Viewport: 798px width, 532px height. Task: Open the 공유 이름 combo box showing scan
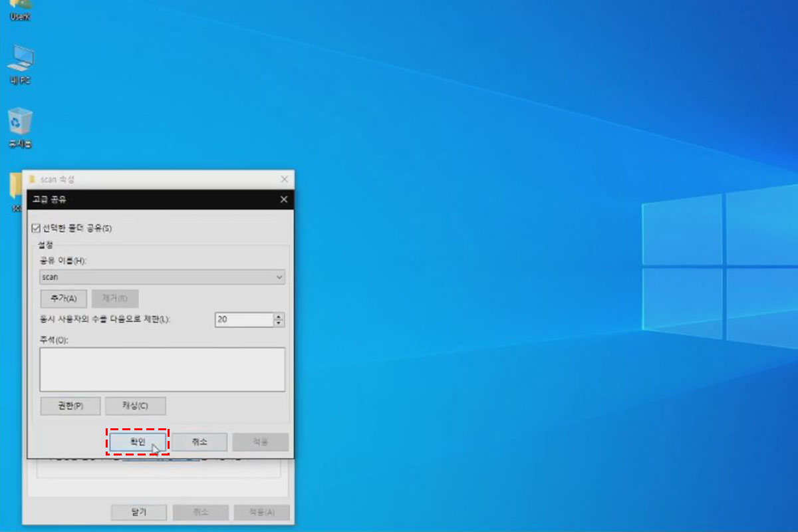(162, 277)
